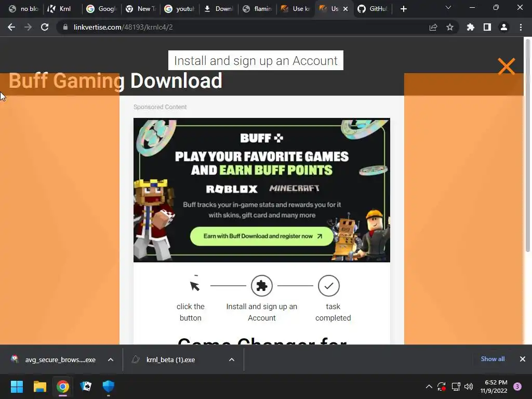Go forward to the next page
The image size is (532, 399).
[28, 27]
